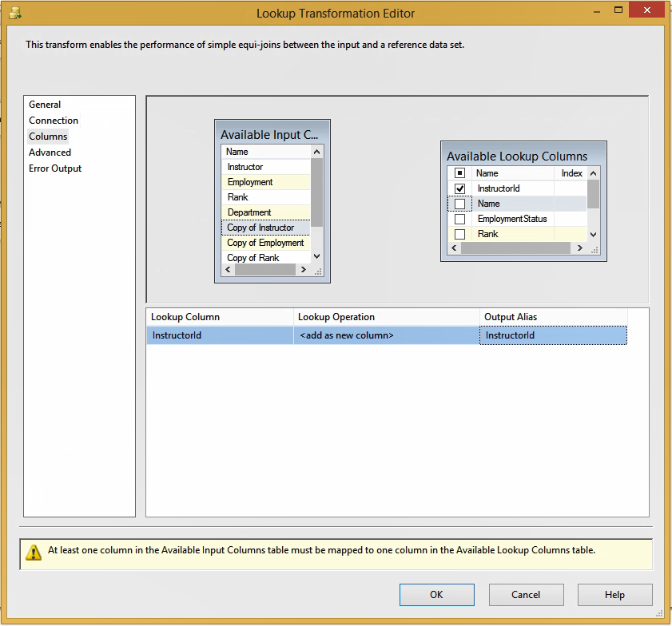Switch to the Connection page

click(53, 120)
